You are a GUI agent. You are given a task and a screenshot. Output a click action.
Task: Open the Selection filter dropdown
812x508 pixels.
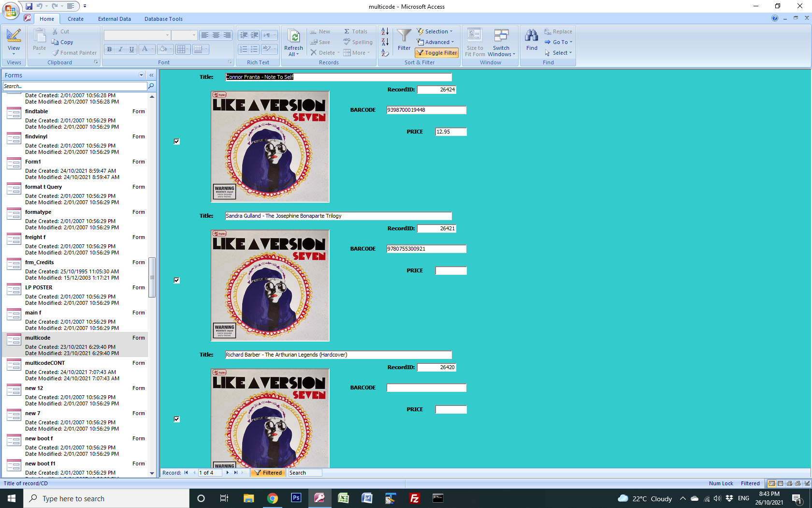coord(435,31)
